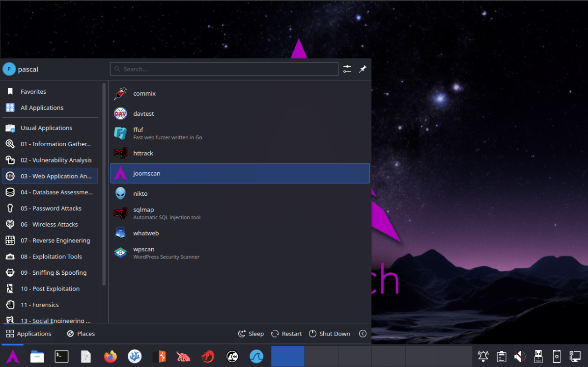Open the Favorites category
588x367 pixels.
(50, 91)
